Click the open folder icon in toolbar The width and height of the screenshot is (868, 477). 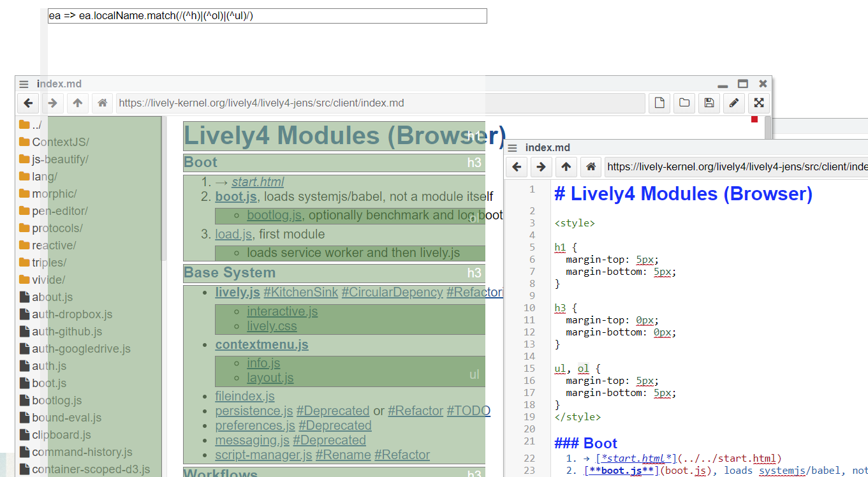(684, 103)
